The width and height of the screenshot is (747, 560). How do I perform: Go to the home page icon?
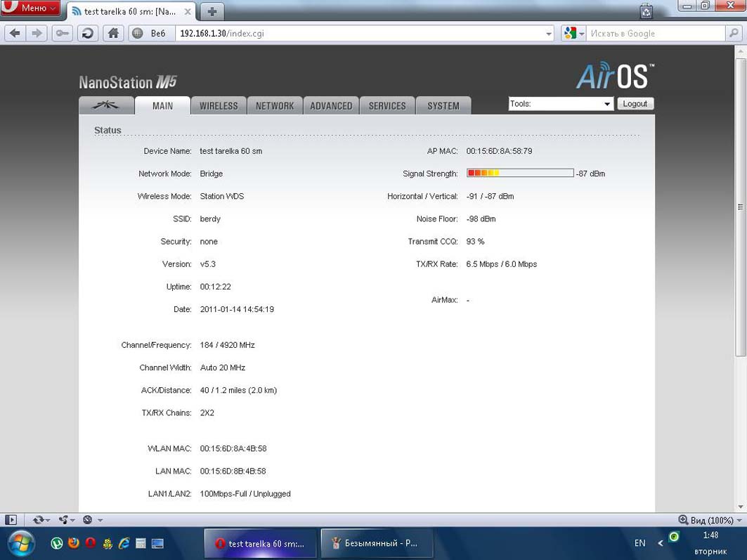pyautogui.click(x=113, y=33)
